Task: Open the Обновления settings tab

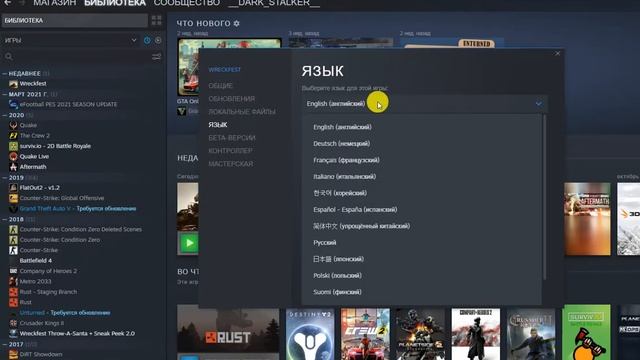Action: click(x=231, y=99)
